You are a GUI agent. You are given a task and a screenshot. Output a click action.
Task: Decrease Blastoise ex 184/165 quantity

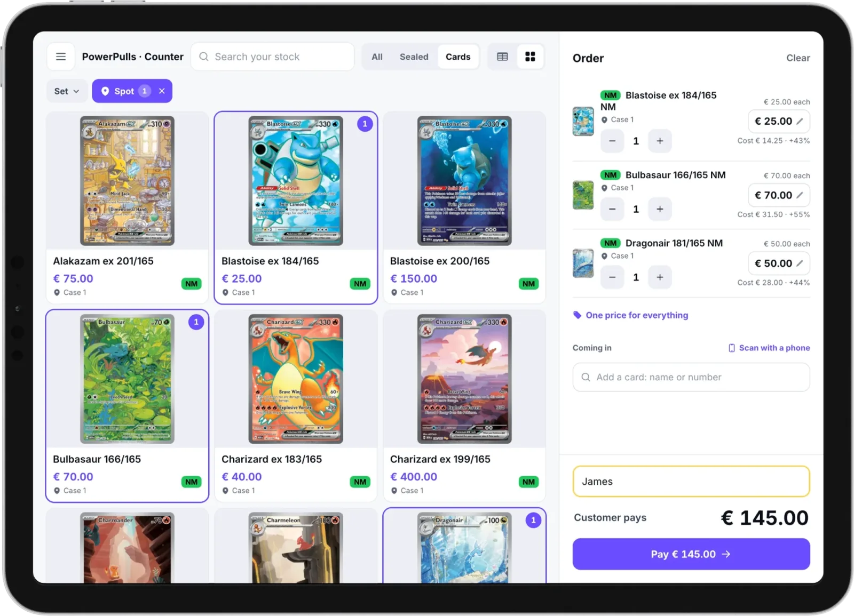(x=612, y=141)
